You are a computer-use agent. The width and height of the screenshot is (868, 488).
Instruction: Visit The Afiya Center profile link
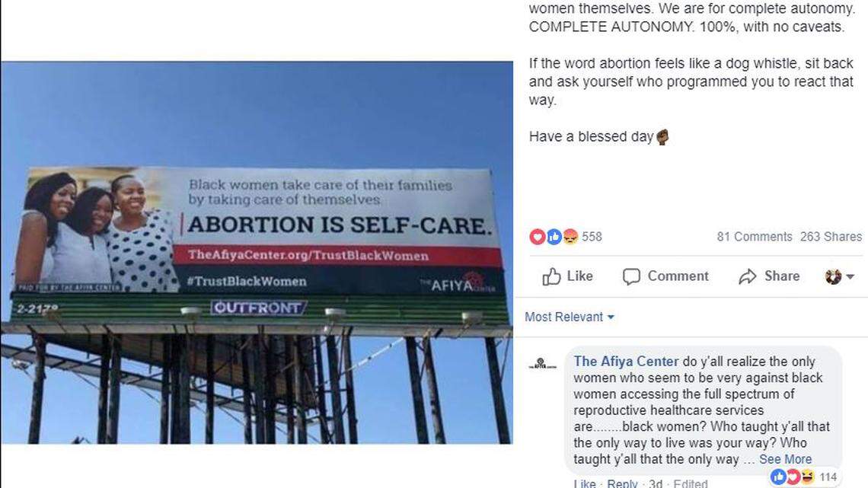[625, 361]
